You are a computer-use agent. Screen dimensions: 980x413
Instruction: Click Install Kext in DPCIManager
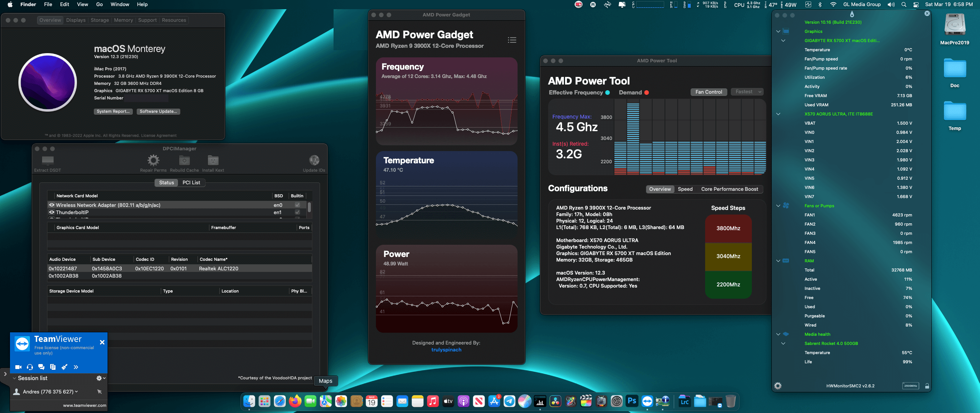click(x=213, y=164)
